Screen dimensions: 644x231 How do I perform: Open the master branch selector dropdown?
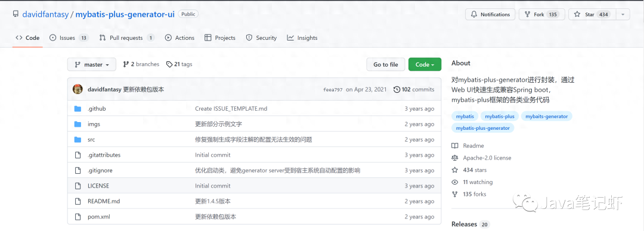(92, 64)
